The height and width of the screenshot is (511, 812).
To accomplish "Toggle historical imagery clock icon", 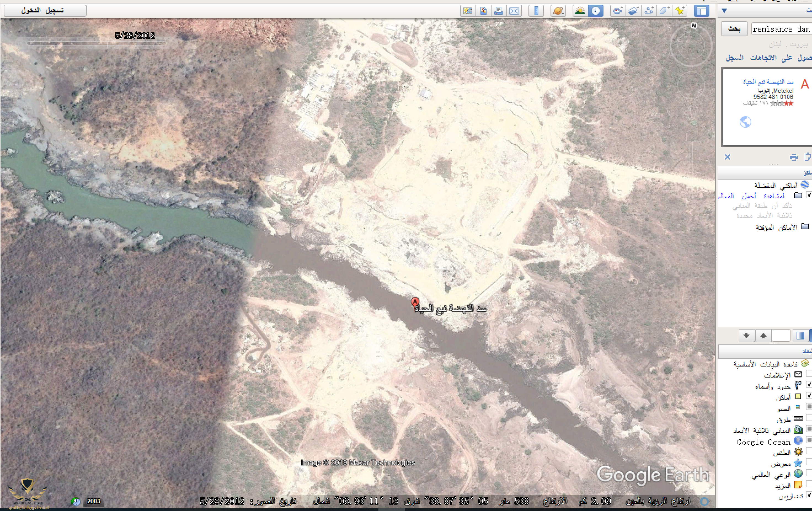I will point(595,11).
